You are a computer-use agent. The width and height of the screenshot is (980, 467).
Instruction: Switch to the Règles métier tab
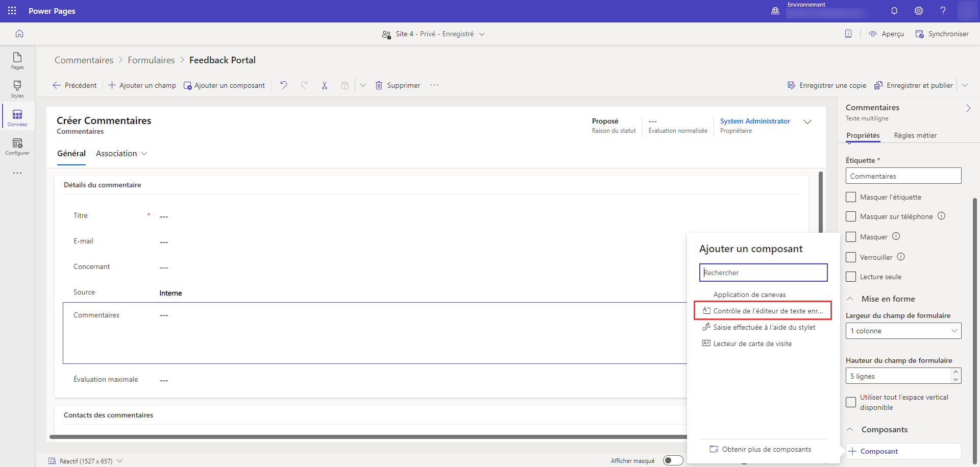pyautogui.click(x=915, y=135)
